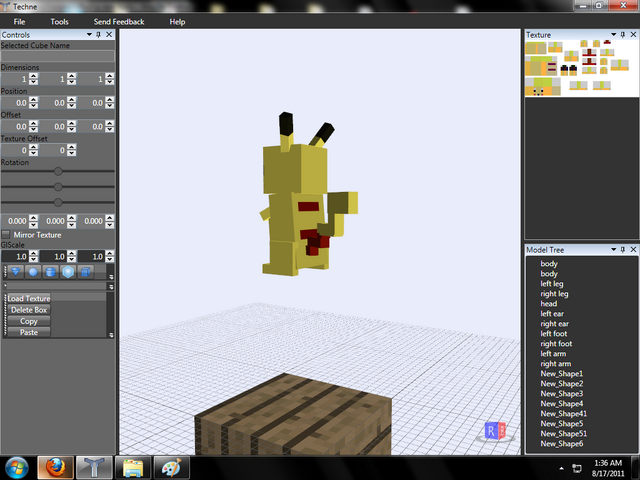
Task: Click the Techne taskbar icon
Action: [x=94, y=468]
